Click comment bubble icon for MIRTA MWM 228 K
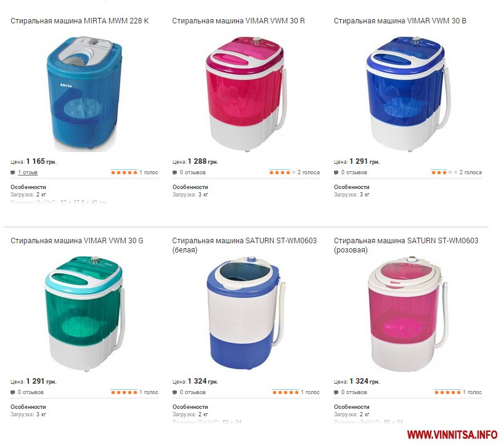504x444 pixels. [13, 172]
